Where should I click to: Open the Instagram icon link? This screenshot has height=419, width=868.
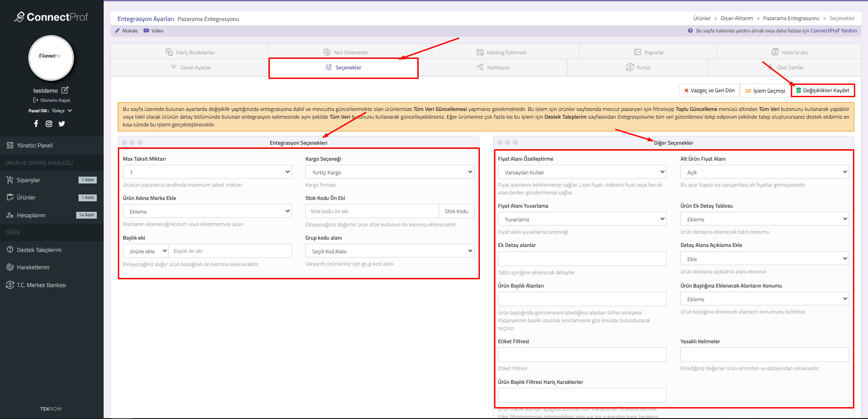(49, 124)
